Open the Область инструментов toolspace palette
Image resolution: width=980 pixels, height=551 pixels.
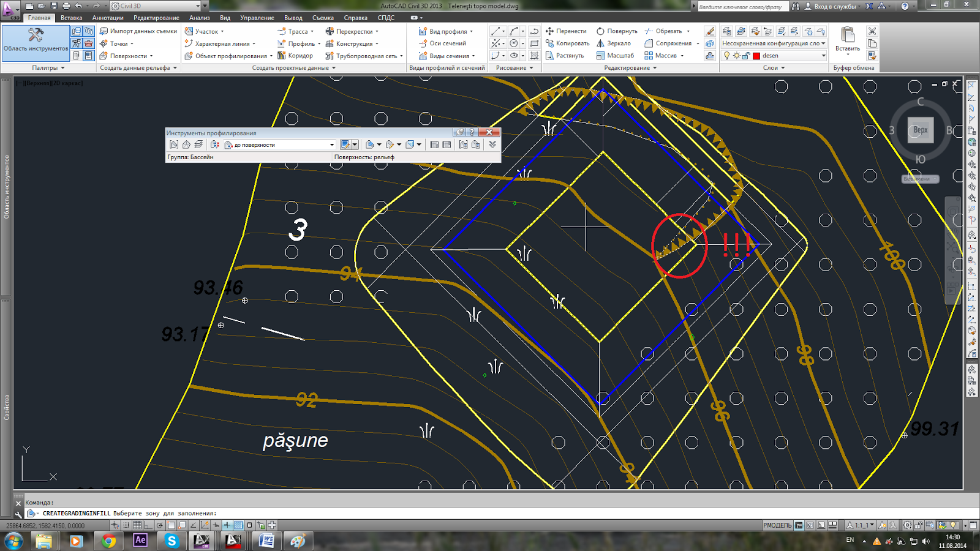tap(36, 43)
